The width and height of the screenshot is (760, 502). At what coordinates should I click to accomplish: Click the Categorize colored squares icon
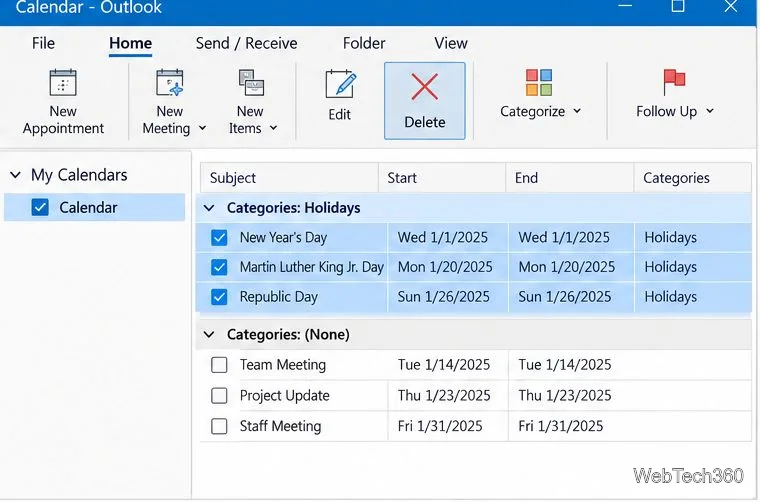[538, 82]
